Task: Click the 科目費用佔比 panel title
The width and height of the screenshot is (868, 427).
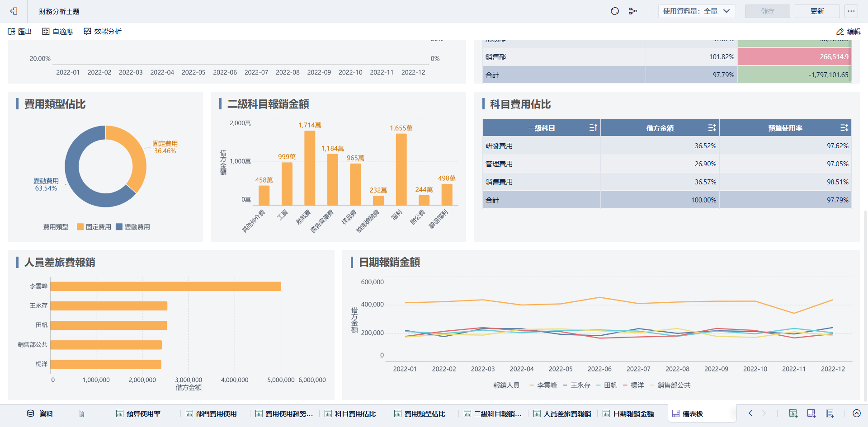Action: [x=520, y=104]
